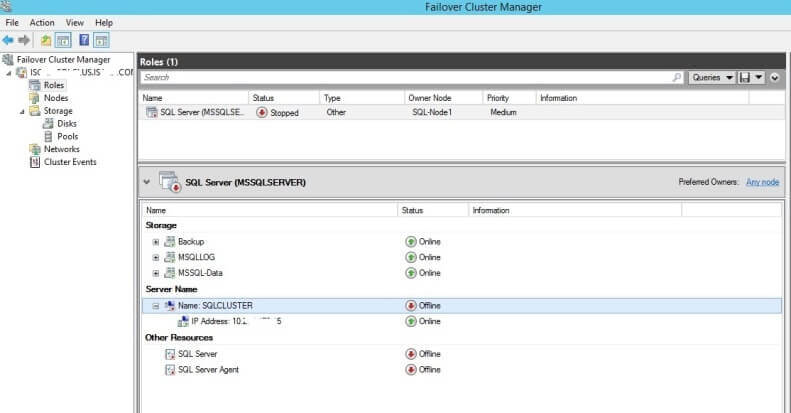This screenshot has width=791, height=413.
Task: Click the IP Address resource icon
Action: (183, 321)
